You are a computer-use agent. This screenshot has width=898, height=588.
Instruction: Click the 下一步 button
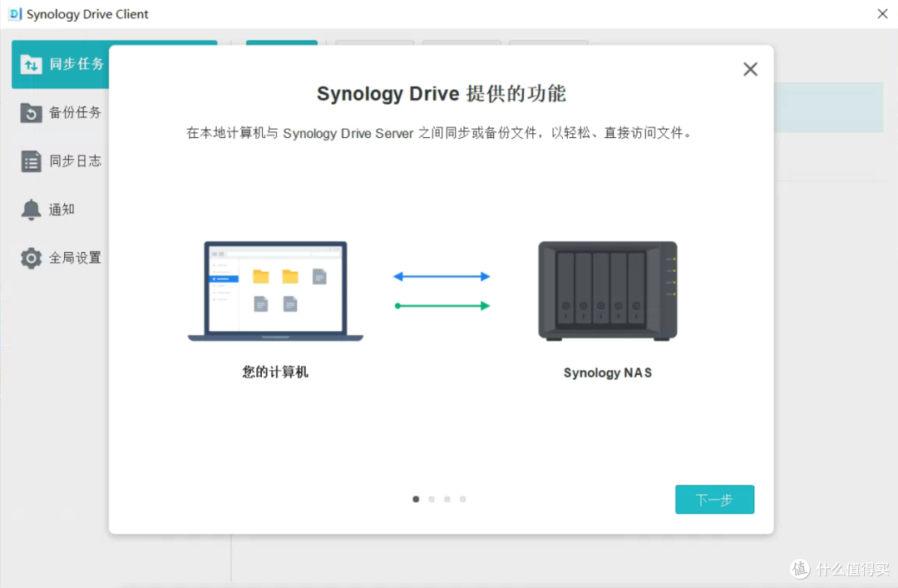click(x=714, y=500)
